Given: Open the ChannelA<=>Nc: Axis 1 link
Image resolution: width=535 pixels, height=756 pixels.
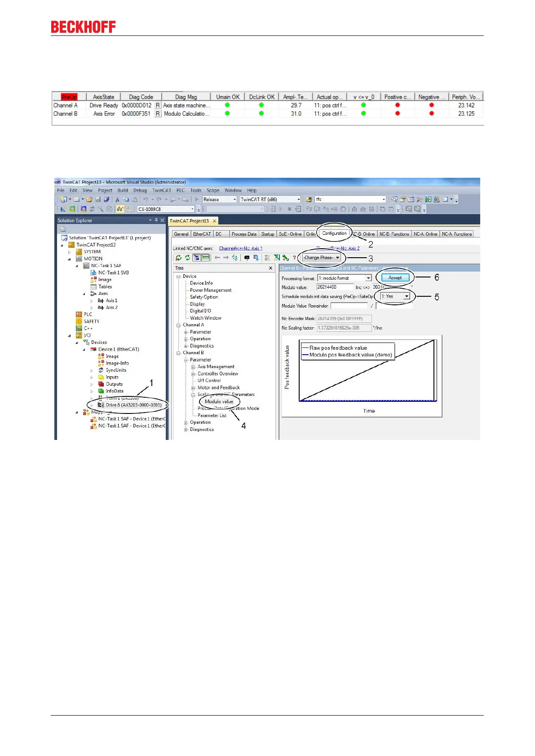Looking at the screenshot, I should coord(241,248).
